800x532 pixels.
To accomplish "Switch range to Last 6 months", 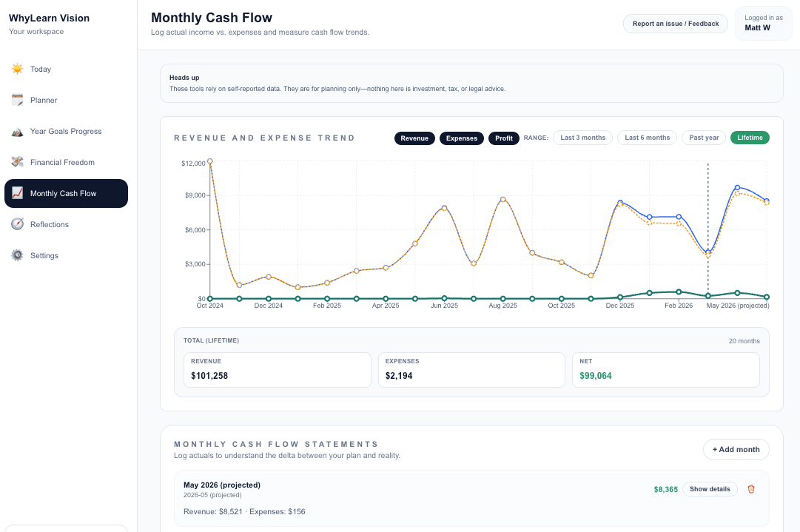I will (647, 138).
